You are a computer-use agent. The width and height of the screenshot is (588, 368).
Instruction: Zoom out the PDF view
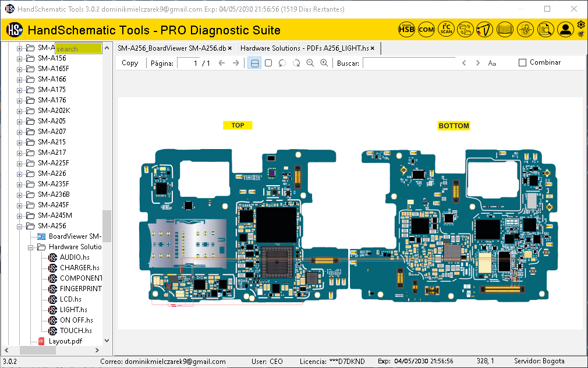tap(310, 63)
